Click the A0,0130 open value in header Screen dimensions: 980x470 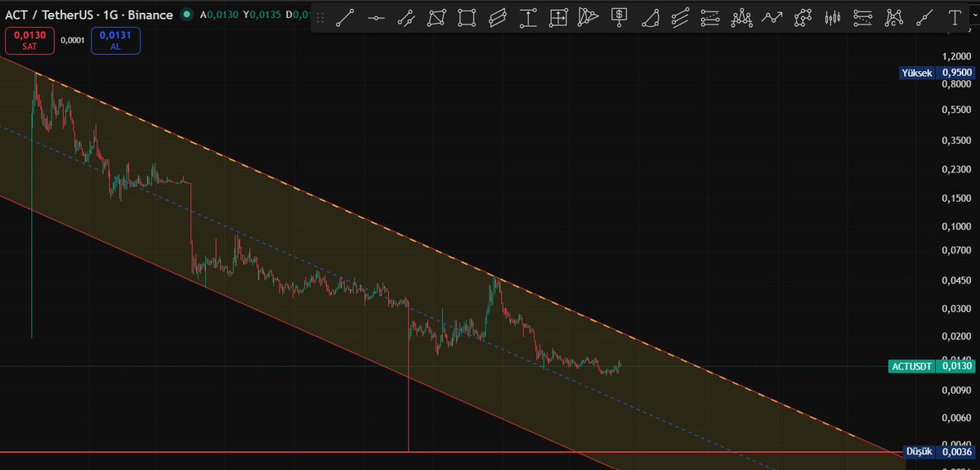(x=219, y=15)
